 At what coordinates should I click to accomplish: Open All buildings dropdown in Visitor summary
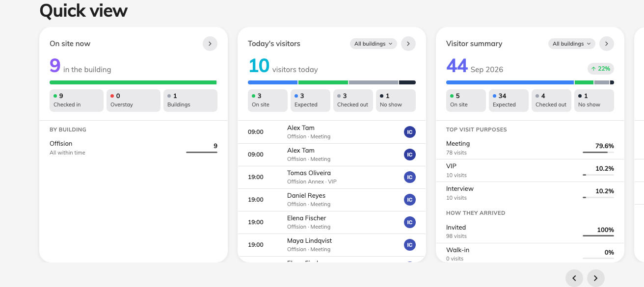click(572, 44)
